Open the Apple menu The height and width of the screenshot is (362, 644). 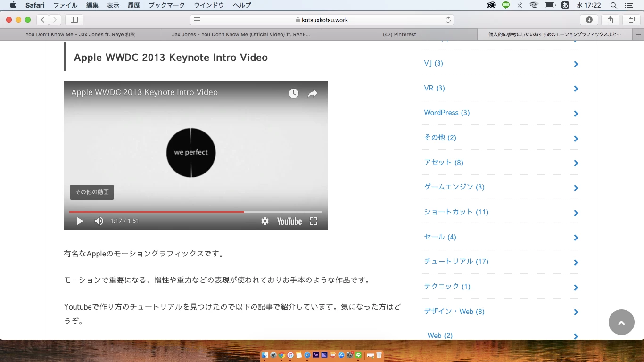[13, 5]
